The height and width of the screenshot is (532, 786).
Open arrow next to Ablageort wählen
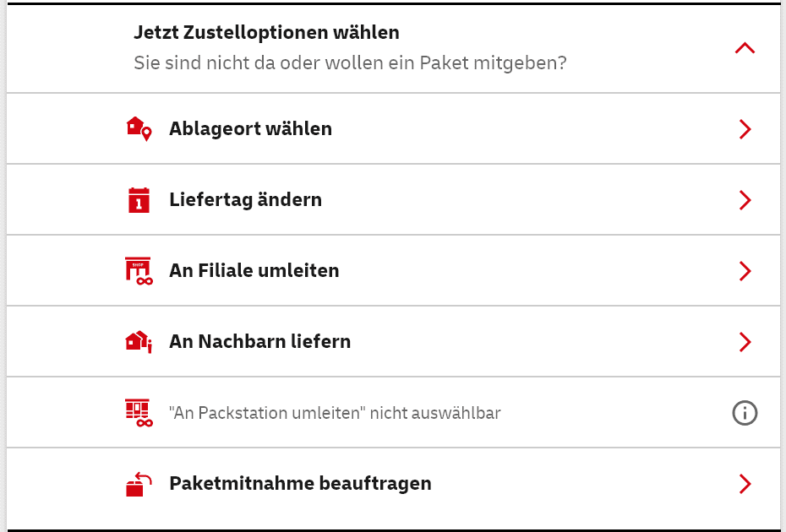(x=745, y=129)
